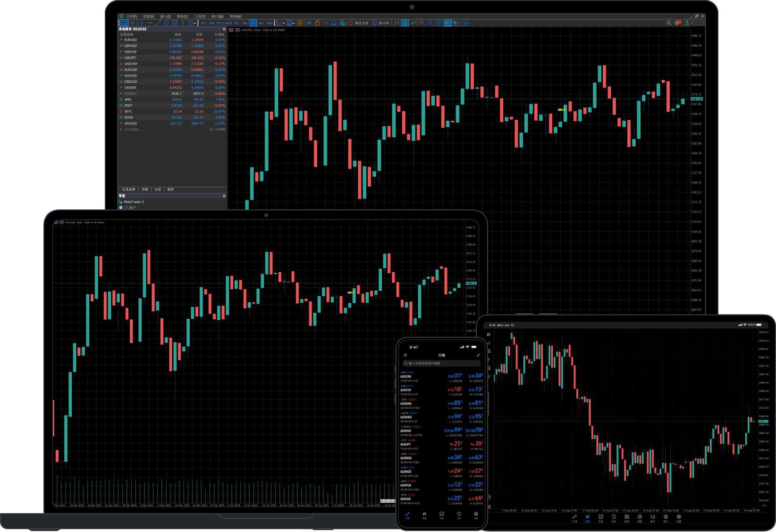This screenshot has width=776, height=532.
Task: Select the H4 timeframe button
Action: 245,23
